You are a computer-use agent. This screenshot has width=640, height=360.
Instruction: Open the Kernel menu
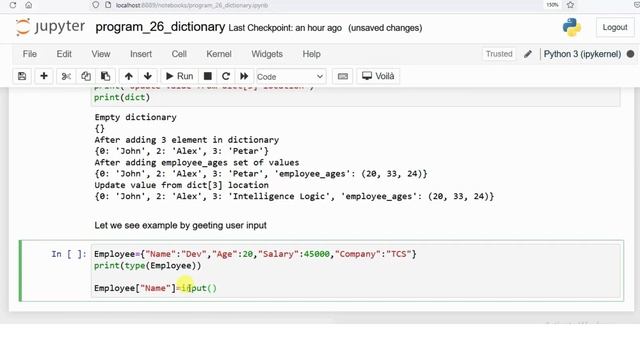219,54
